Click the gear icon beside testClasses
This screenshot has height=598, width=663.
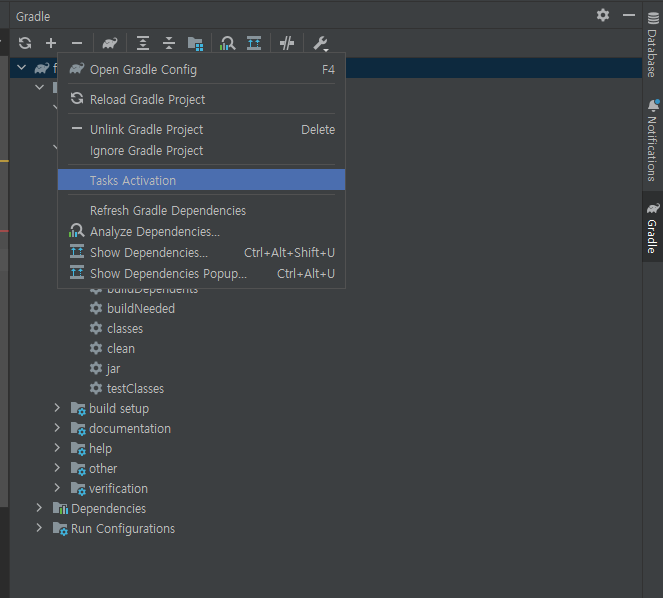96,388
